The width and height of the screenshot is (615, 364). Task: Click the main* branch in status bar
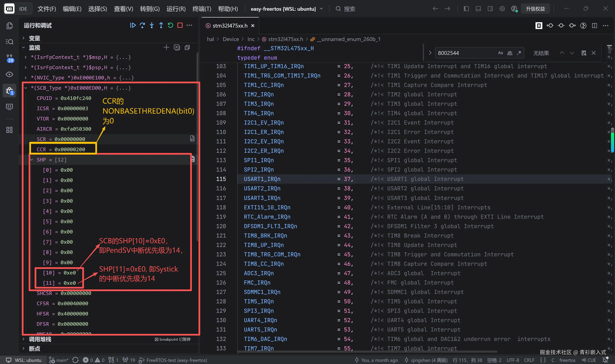tap(59, 360)
